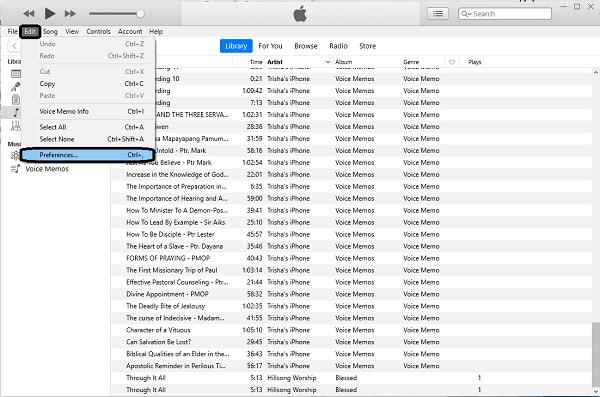Sort by the Artist column header
This screenshot has height=397, width=600.
pos(275,62)
